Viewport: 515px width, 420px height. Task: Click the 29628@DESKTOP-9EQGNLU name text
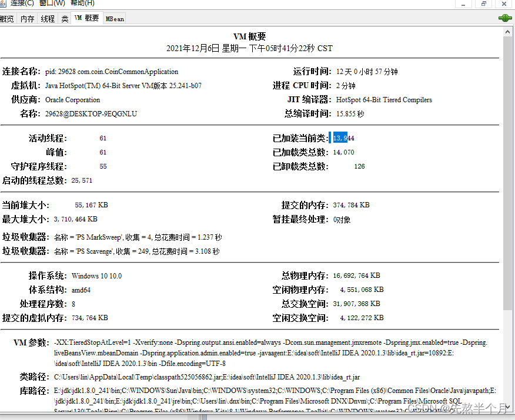point(91,114)
